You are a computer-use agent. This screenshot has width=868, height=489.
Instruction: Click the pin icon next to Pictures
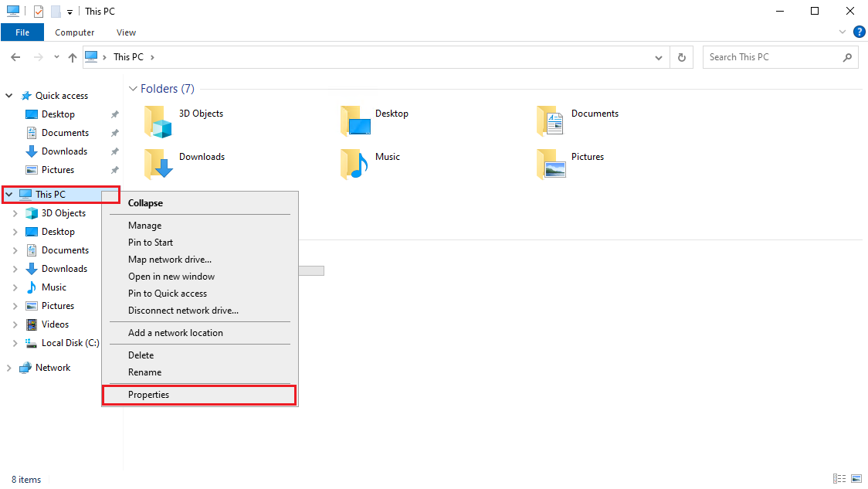tap(114, 170)
